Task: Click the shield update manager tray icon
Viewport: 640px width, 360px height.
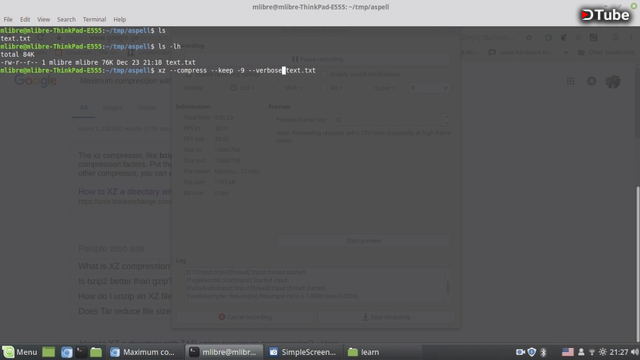Action: pyautogui.click(x=531, y=352)
